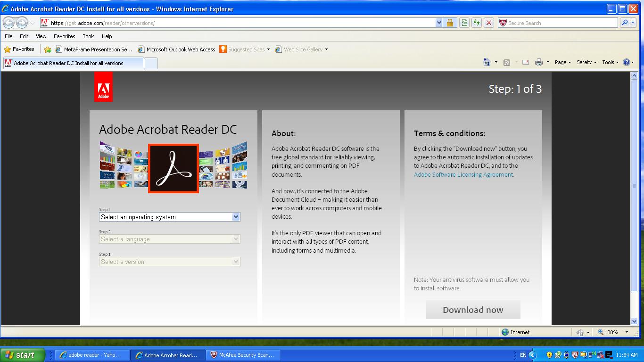644x362 pixels.
Task: Click the Back navigation arrow
Action: 9,23
